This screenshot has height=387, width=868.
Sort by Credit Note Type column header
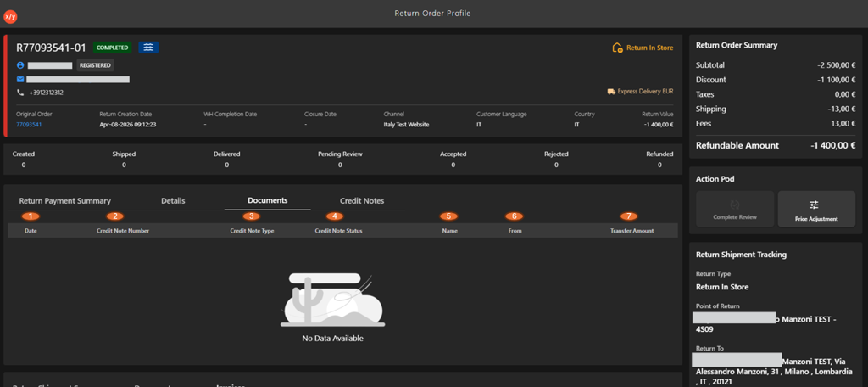coord(252,231)
